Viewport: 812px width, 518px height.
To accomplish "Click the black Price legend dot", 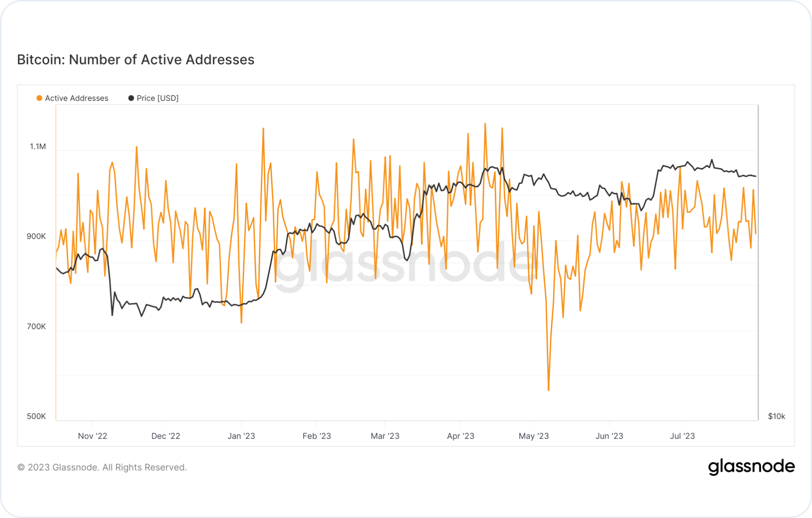I will [131, 98].
